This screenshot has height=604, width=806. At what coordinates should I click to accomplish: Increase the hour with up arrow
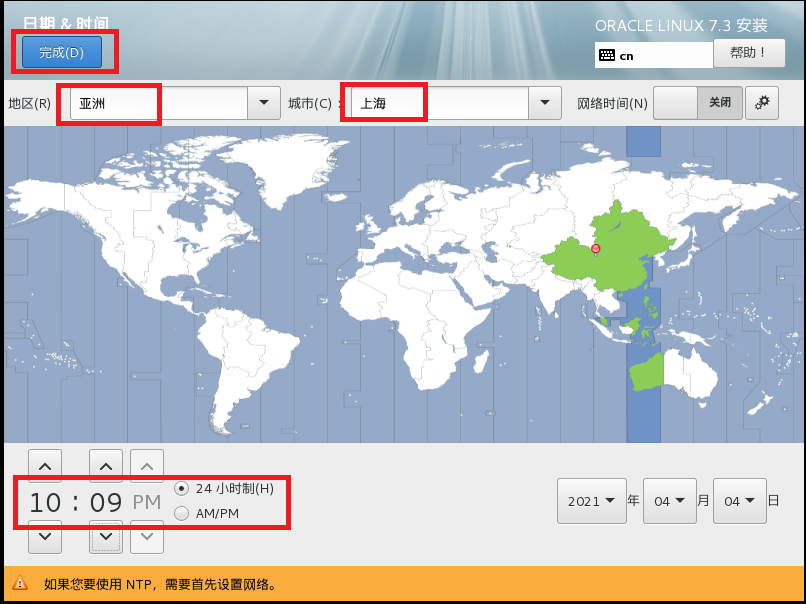click(45, 466)
